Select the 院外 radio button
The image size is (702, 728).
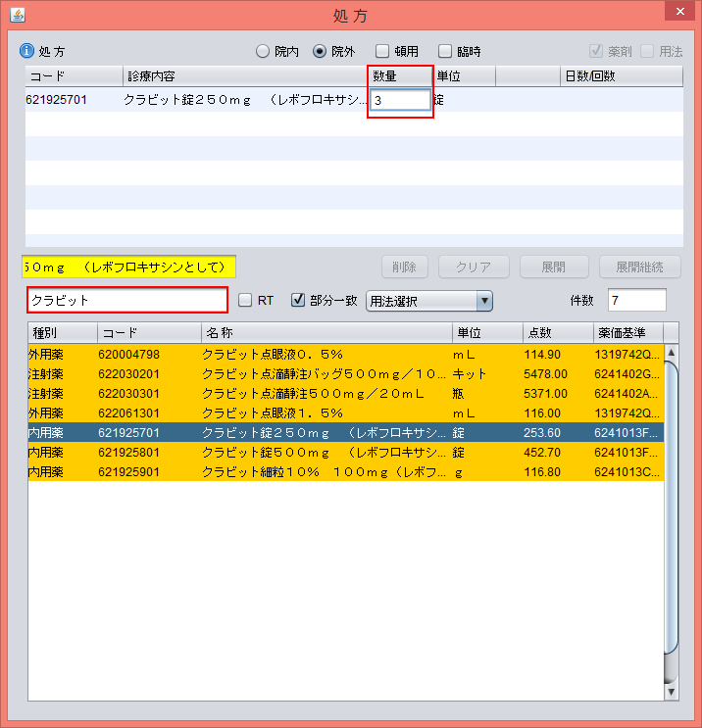(x=320, y=51)
